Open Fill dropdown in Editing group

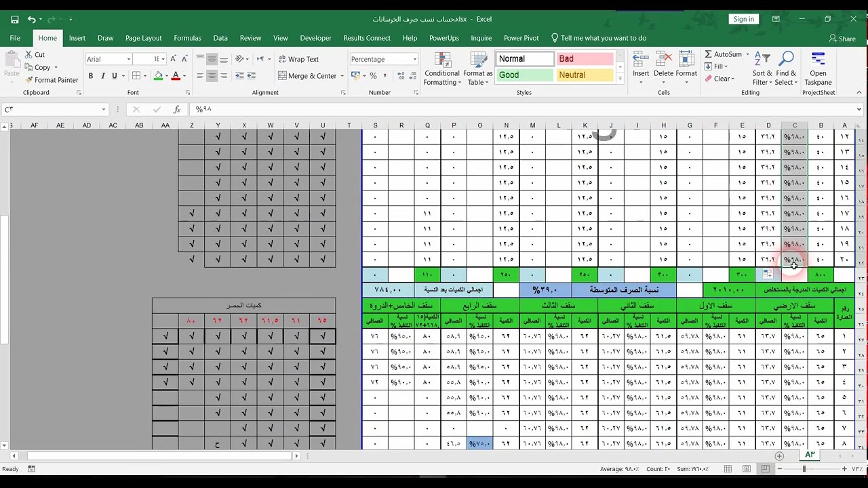[716, 66]
